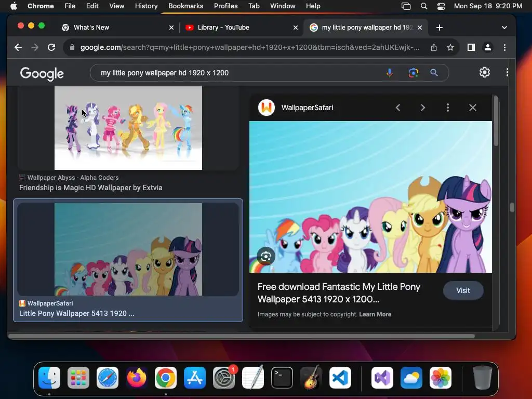Show next image in preview panel
The height and width of the screenshot is (399, 532).
point(423,108)
